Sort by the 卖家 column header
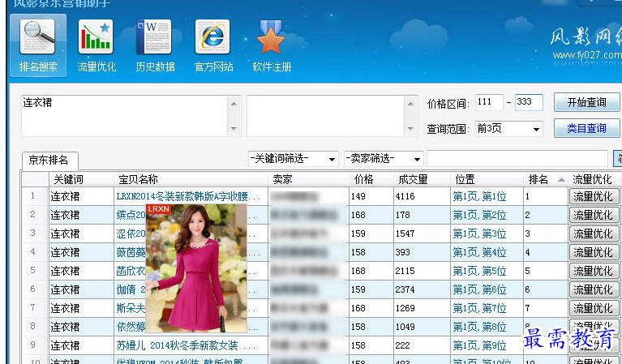This screenshot has width=622, height=364. (x=309, y=180)
